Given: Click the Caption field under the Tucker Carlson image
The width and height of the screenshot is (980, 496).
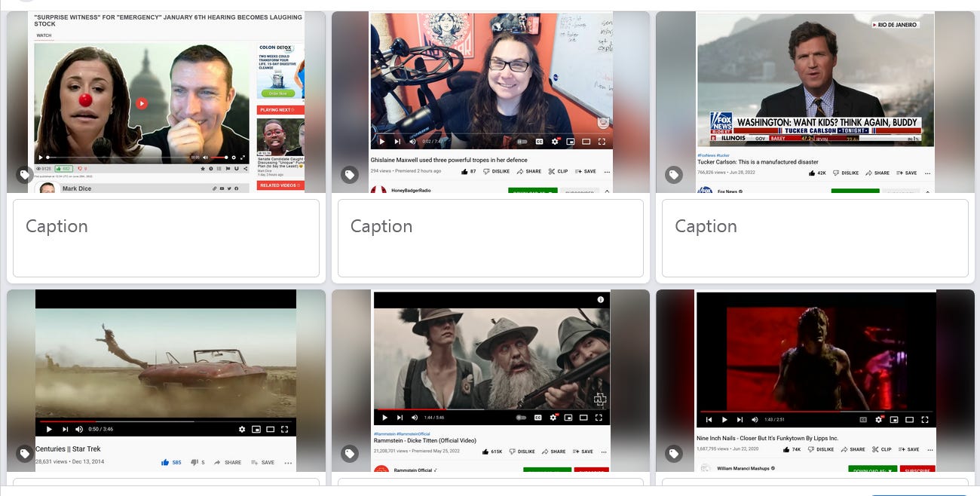Looking at the screenshot, I should click(815, 238).
